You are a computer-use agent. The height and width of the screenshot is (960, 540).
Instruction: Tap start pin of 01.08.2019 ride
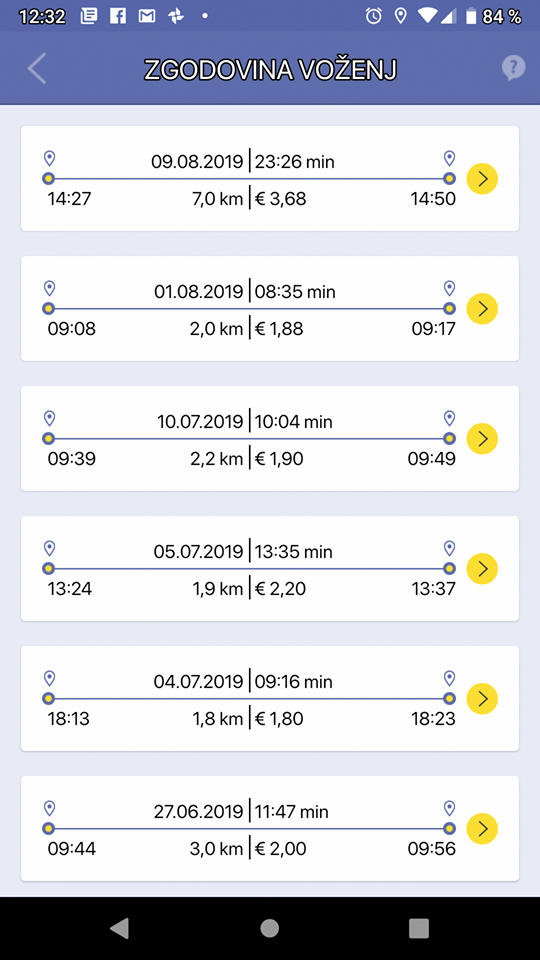(x=50, y=288)
